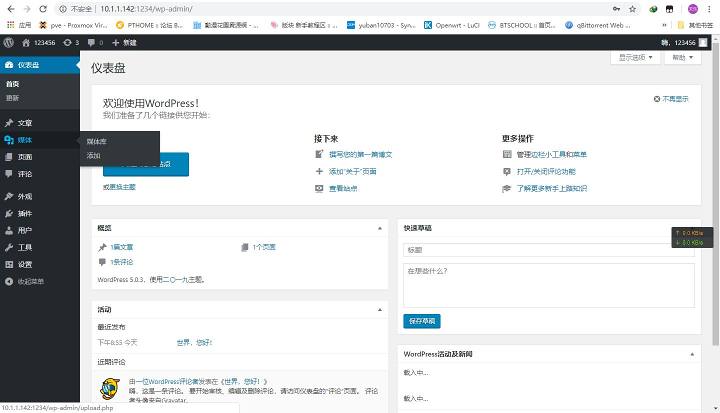720x413 pixels.
Task: Click write your first blog post link
Action: point(360,154)
